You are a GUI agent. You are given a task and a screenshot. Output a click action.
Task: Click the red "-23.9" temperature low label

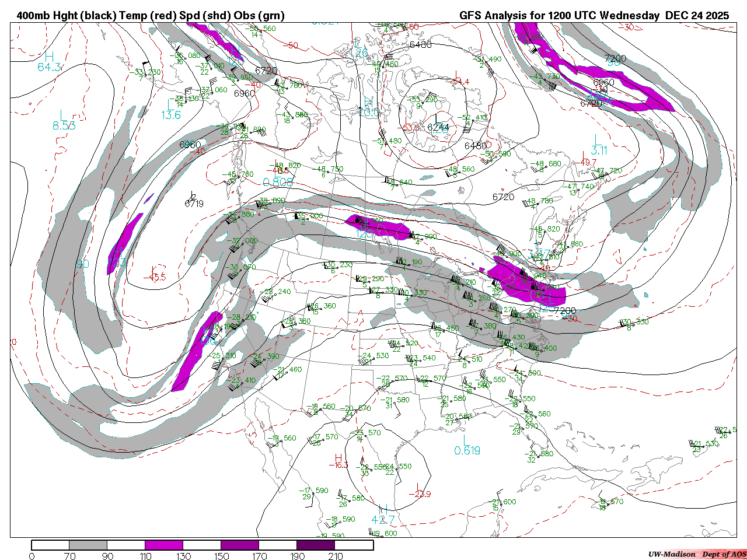(419, 495)
